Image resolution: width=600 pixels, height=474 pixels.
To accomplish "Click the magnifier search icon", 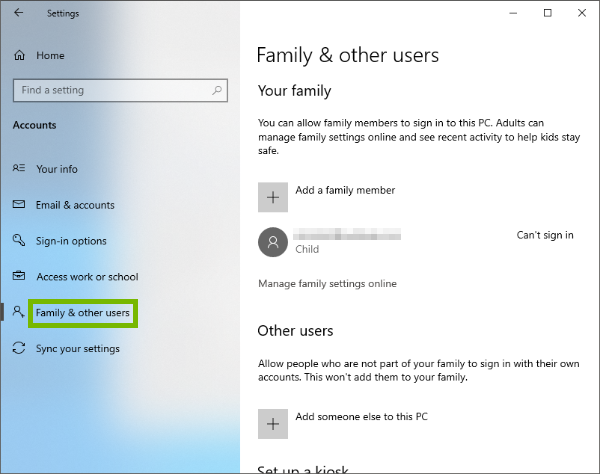I will pos(217,90).
